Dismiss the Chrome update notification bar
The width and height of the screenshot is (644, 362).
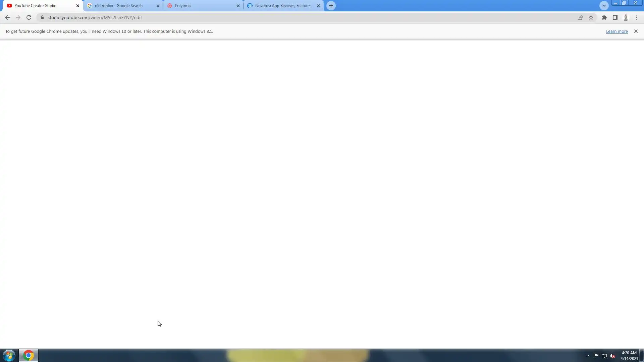tap(636, 31)
